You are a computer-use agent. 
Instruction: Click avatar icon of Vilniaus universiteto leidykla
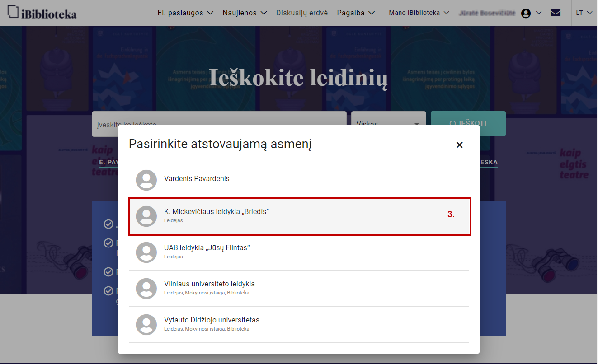click(x=146, y=289)
